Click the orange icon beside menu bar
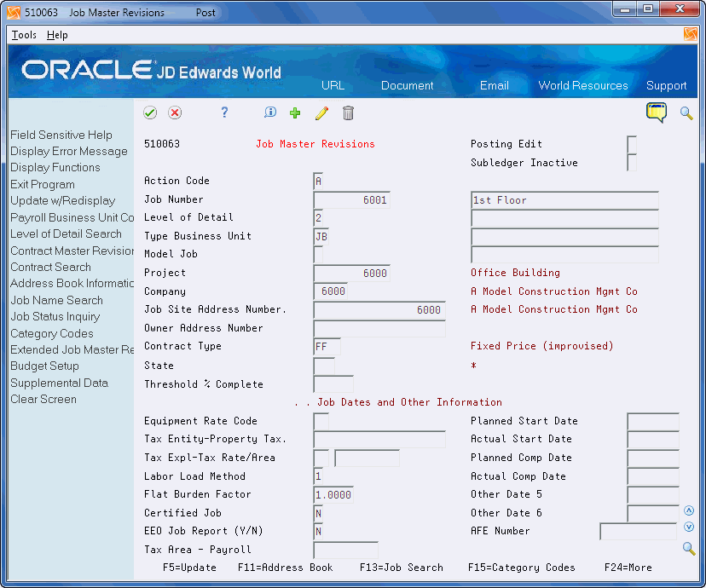706x588 pixels. click(x=690, y=34)
